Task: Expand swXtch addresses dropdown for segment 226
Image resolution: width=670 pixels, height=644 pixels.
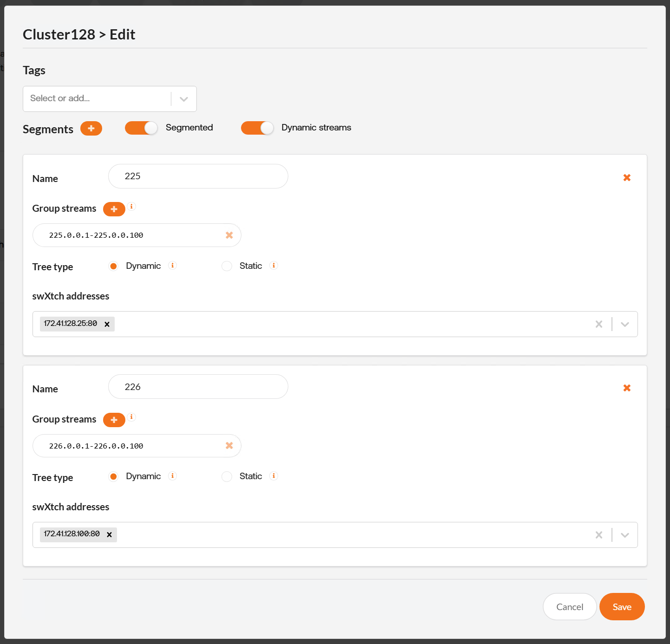Action: 625,535
